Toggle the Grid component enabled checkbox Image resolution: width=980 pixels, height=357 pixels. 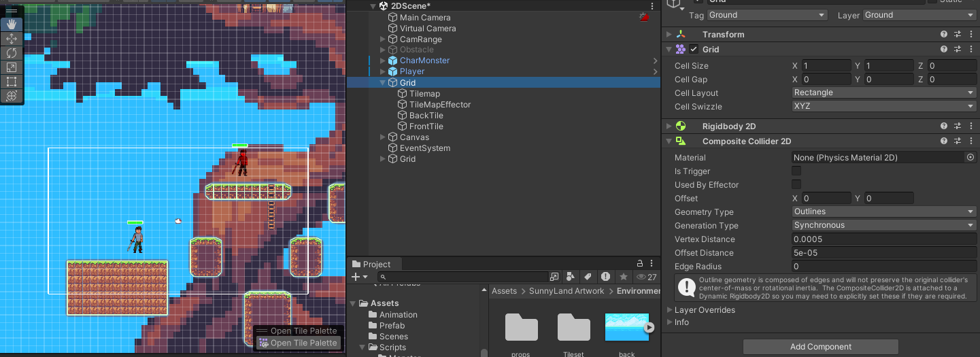pos(694,49)
